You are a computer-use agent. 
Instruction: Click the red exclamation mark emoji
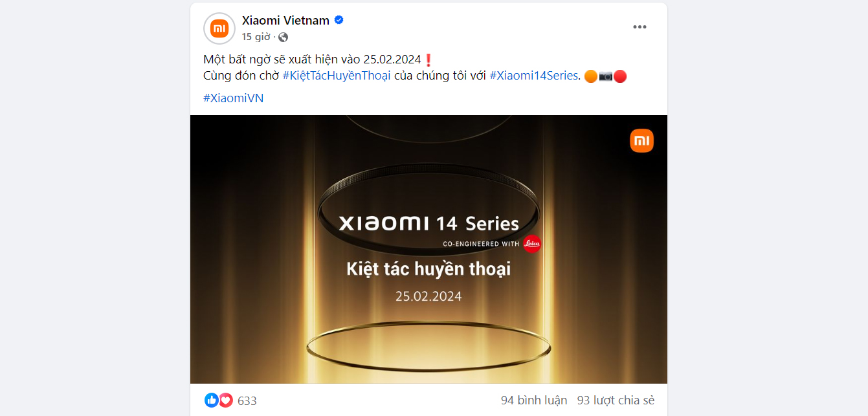[x=427, y=60]
